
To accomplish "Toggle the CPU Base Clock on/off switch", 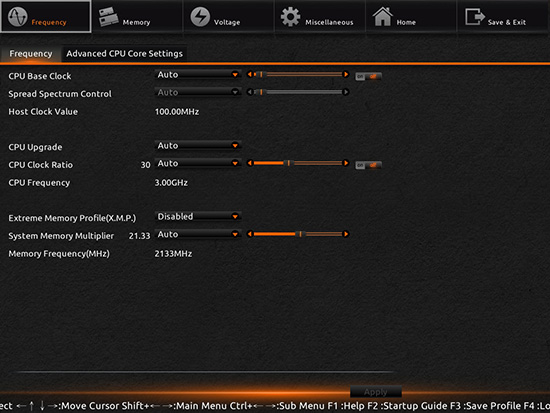I will pos(368,76).
